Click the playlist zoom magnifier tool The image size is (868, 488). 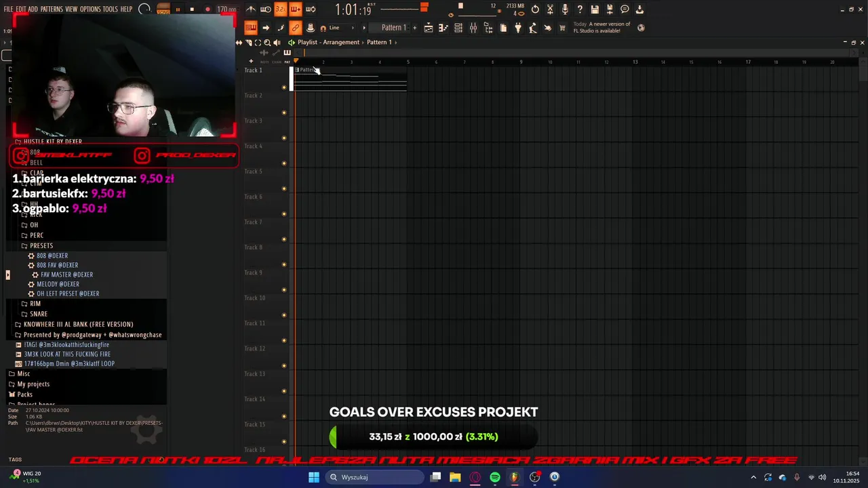267,43
